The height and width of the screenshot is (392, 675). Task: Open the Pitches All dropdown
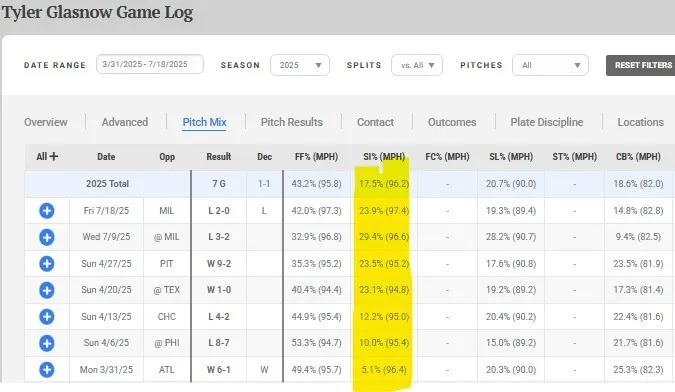coord(550,65)
